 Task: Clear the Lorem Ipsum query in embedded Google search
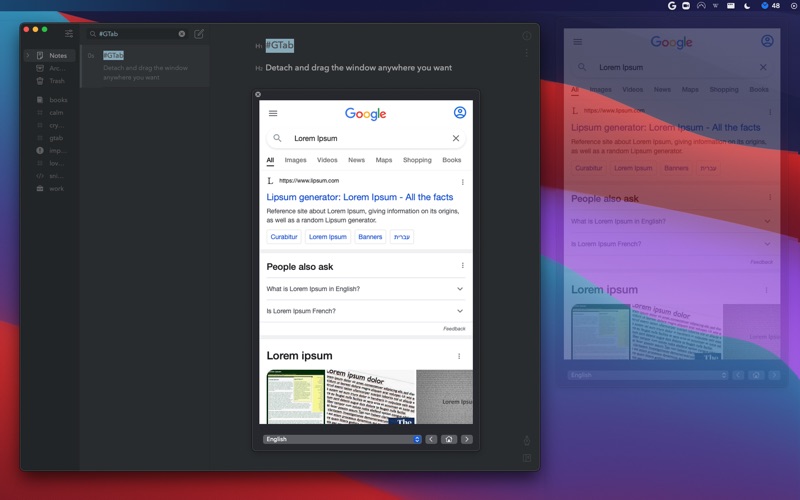456,138
